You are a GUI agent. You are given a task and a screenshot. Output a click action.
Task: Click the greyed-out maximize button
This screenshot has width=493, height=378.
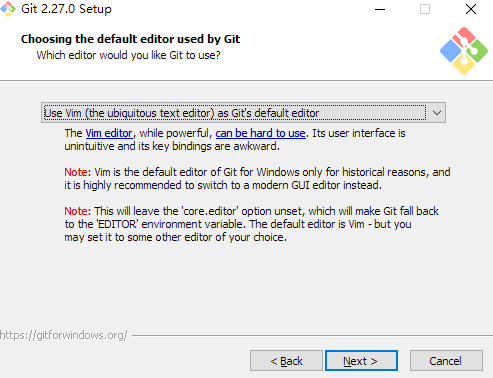coord(425,9)
